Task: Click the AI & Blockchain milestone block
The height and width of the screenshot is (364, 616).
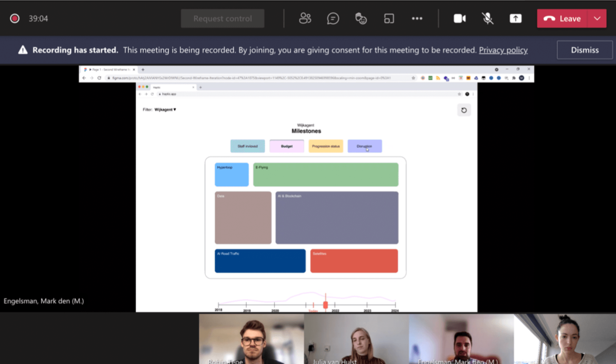Action: (337, 218)
